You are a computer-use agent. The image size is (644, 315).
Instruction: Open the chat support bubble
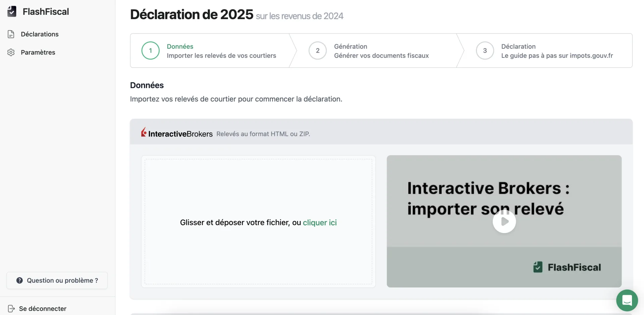coord(627,300)
